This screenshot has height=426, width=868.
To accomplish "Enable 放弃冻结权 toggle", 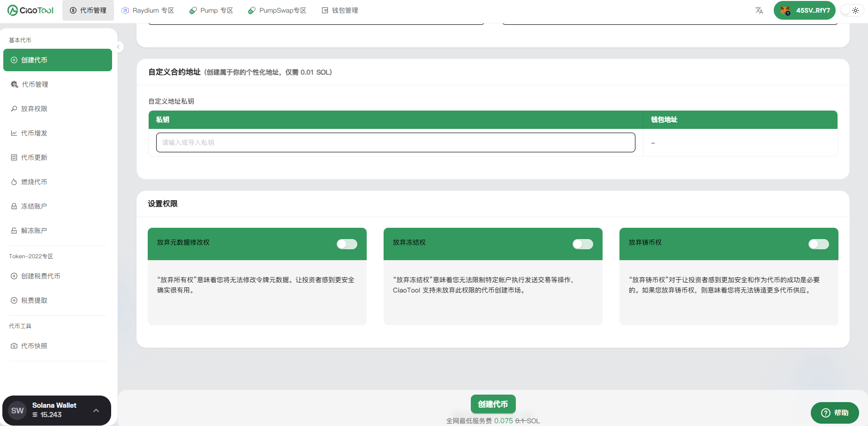I will tap(583, 244).
